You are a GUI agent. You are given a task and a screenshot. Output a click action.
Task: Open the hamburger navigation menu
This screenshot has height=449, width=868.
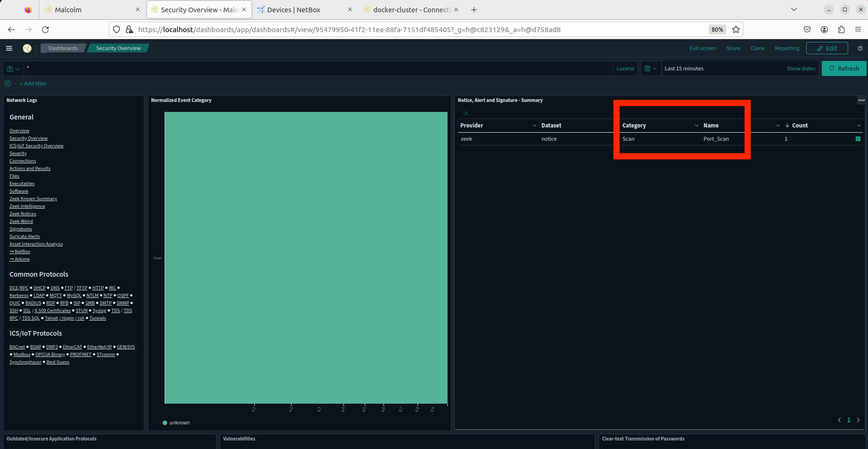point(9,48)
